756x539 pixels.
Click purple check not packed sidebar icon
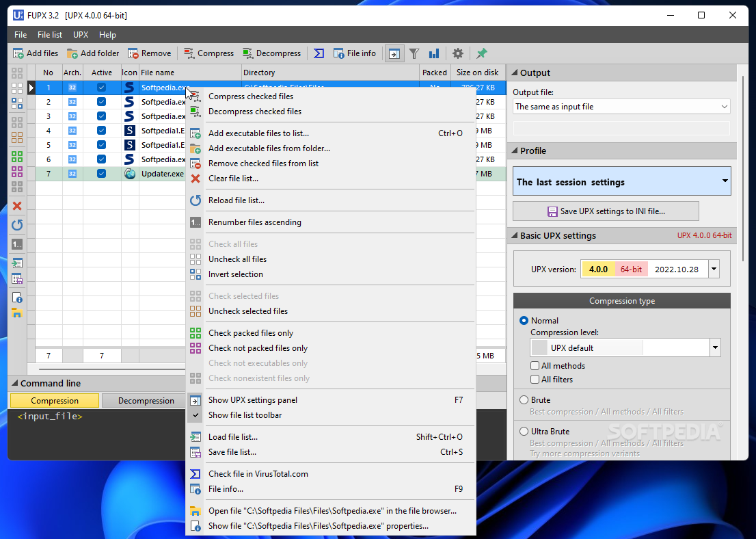[17, 171]
